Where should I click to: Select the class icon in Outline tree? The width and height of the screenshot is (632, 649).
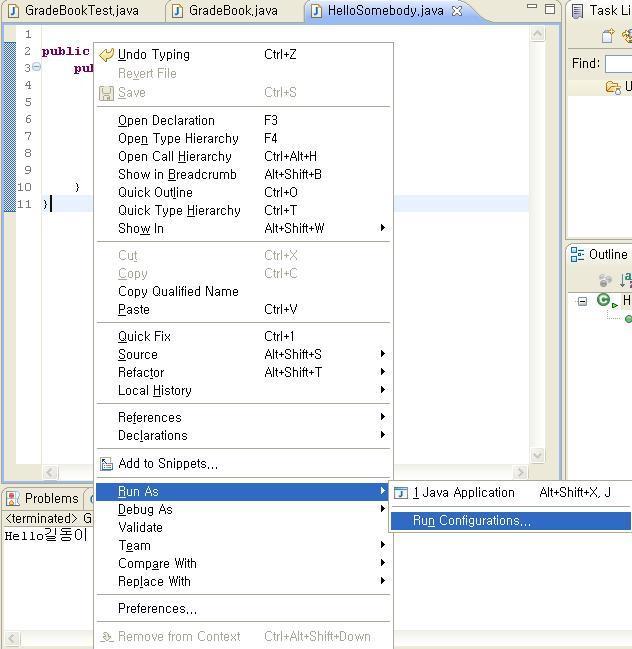tap(603, 300)
